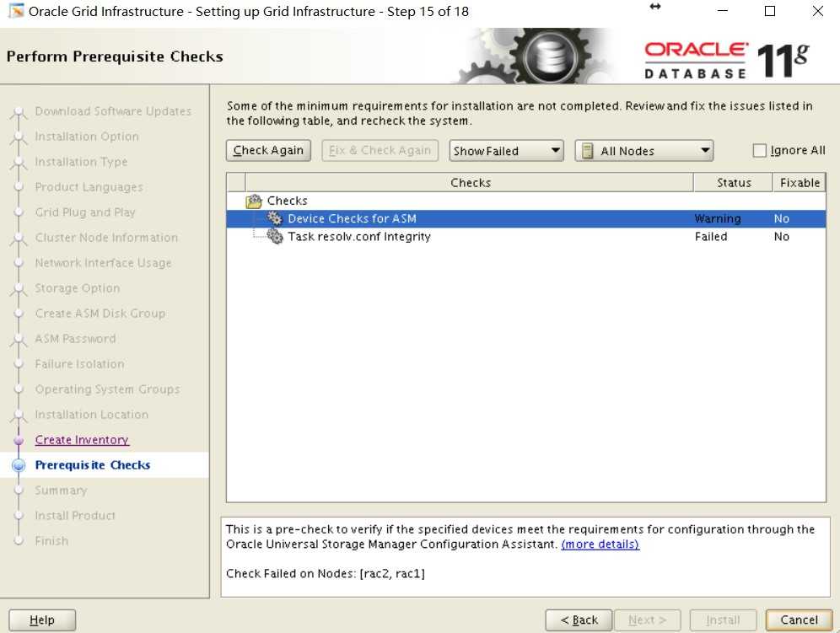Select Installation Type step
This screenshot has width=840, height=633.
tap(81, 162)
